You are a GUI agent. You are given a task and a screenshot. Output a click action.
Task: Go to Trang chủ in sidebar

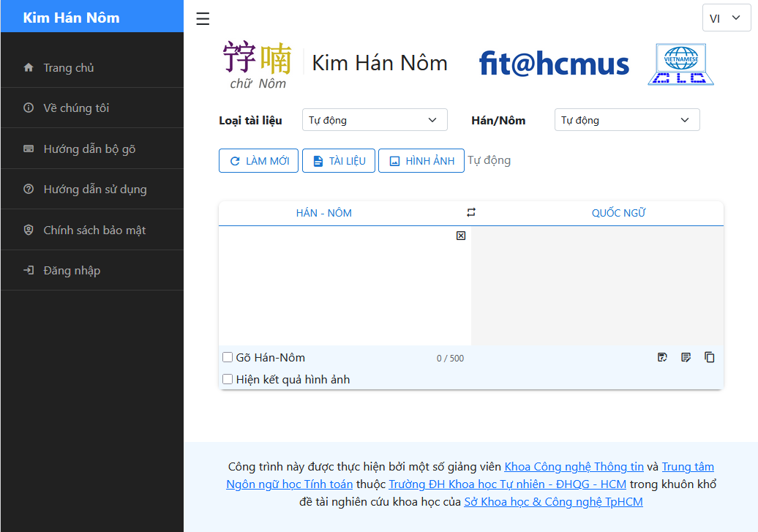point(68,68)
